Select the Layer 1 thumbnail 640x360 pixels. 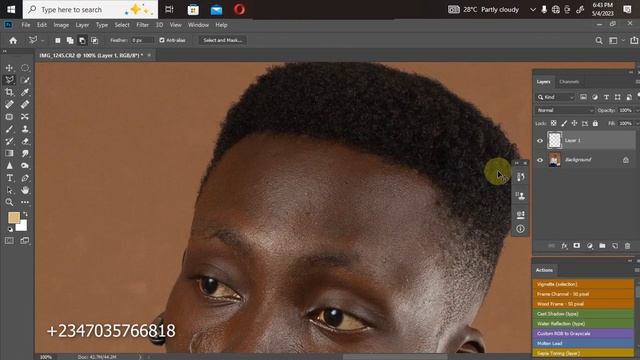coord(554,140)
